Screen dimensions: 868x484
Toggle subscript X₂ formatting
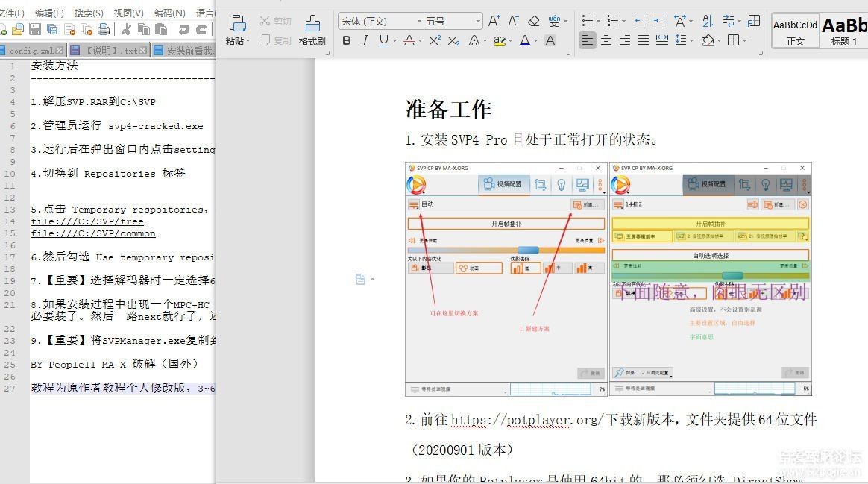point(453,40)
